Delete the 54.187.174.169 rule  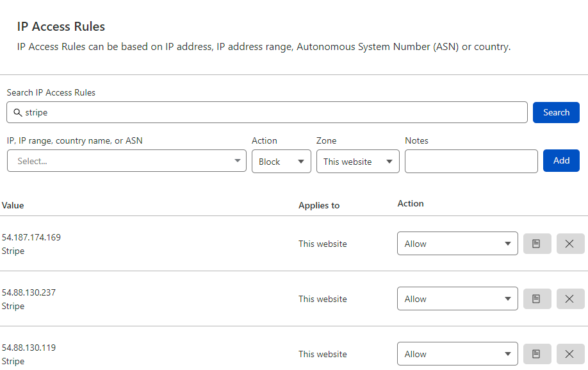tap(570, 244)
